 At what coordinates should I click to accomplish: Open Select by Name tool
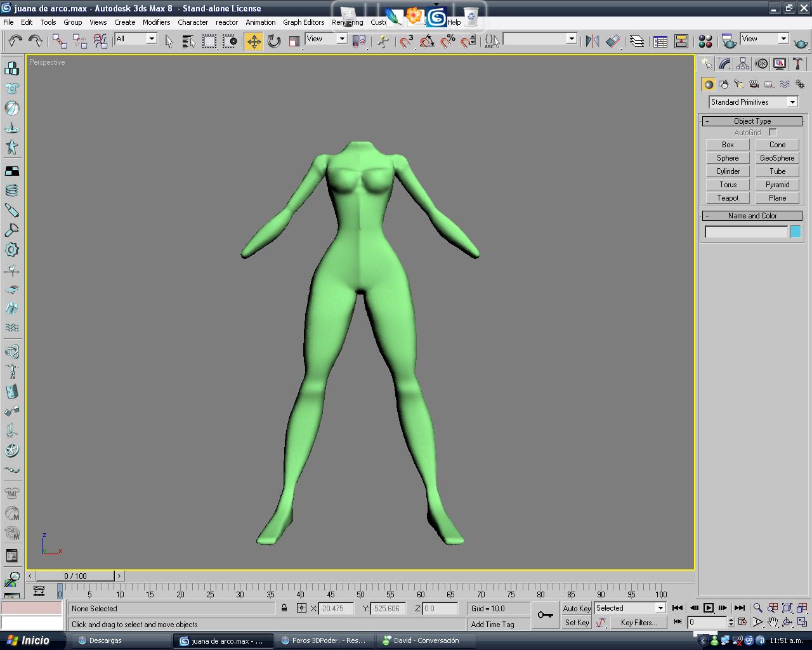coord(188,41)
